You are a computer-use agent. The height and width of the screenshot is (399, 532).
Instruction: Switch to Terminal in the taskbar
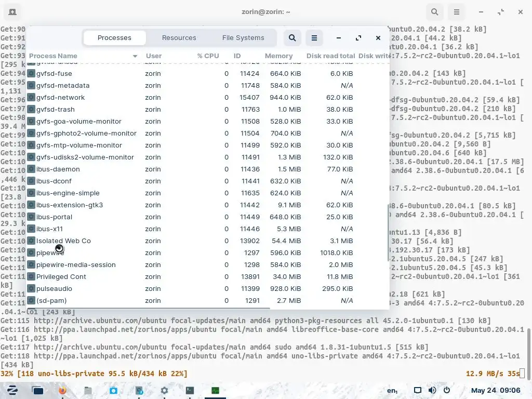pos(190,391)
